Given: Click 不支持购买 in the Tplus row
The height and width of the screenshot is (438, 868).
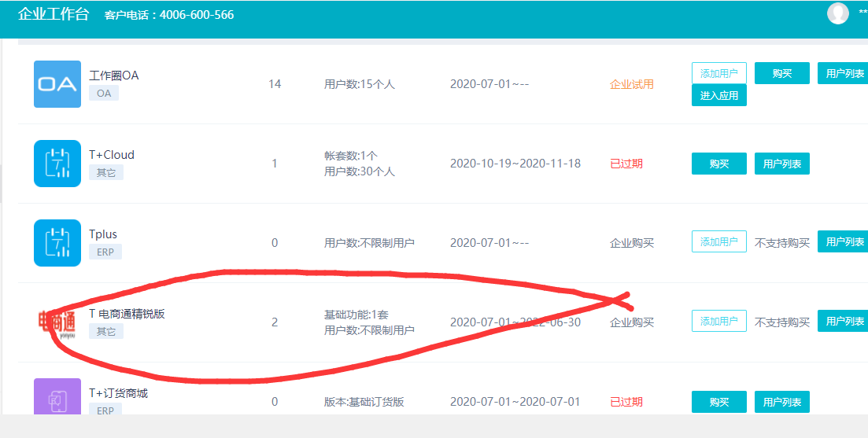Looking at the screenshot, I should [x=782, y=243].
